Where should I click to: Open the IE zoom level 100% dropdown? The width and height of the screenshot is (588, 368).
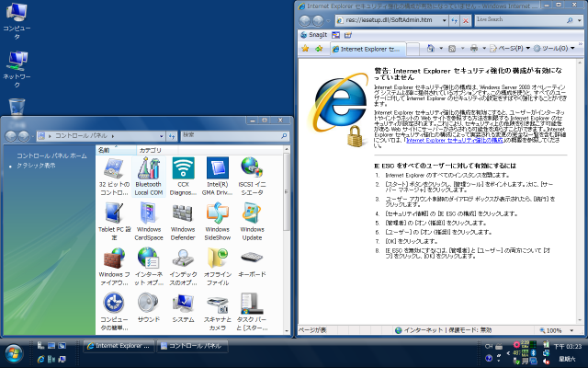click(571, 330)
